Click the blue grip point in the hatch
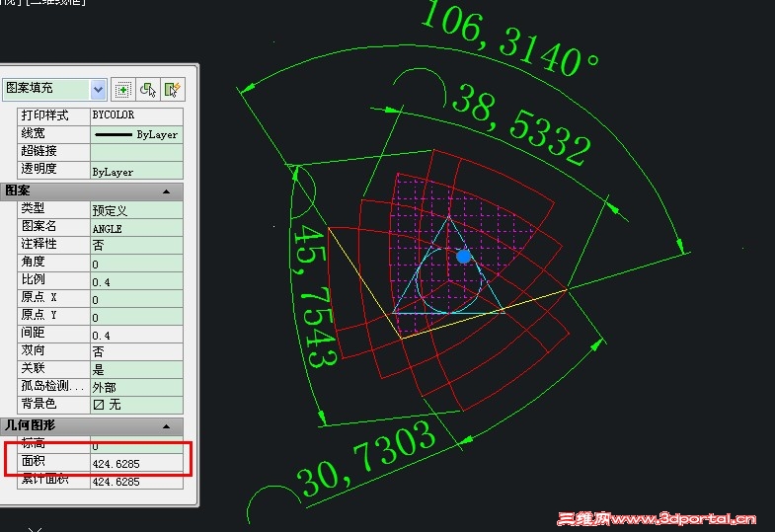This screenshot has width=775, height=532. point(464,257)
